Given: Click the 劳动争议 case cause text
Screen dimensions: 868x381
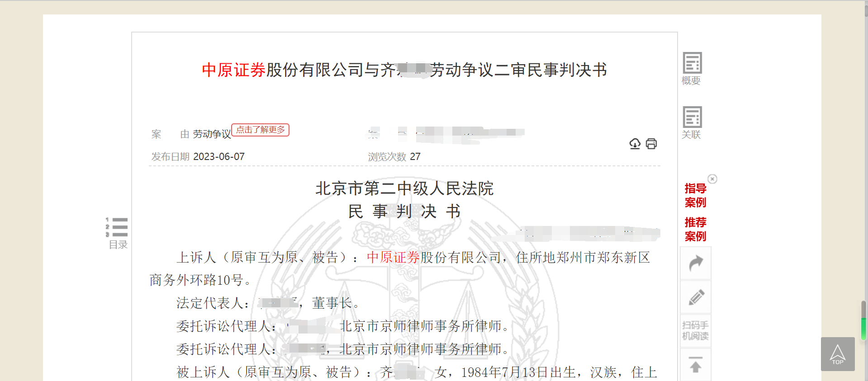Looking at the screenshot, I should (x=212, y=134).
